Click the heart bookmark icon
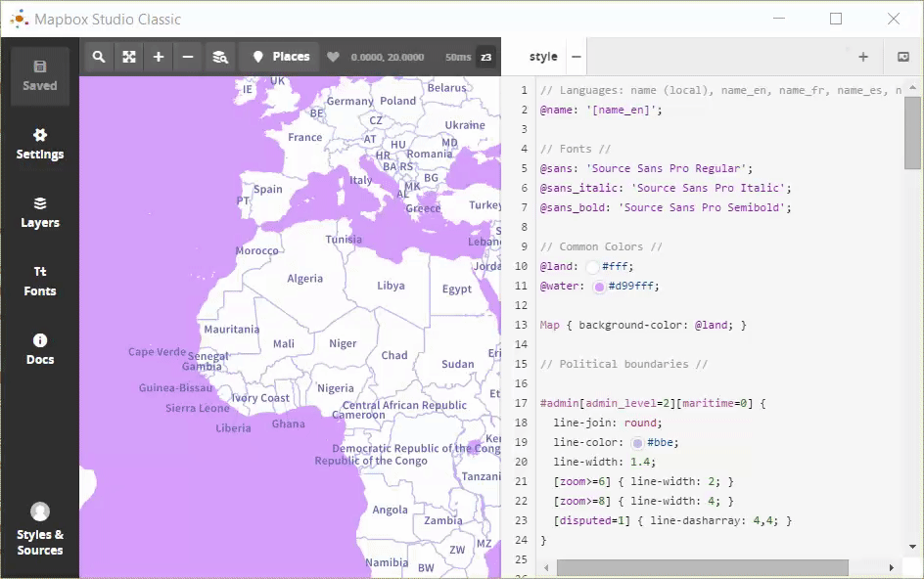924x579 pixels. coord(333,57)
